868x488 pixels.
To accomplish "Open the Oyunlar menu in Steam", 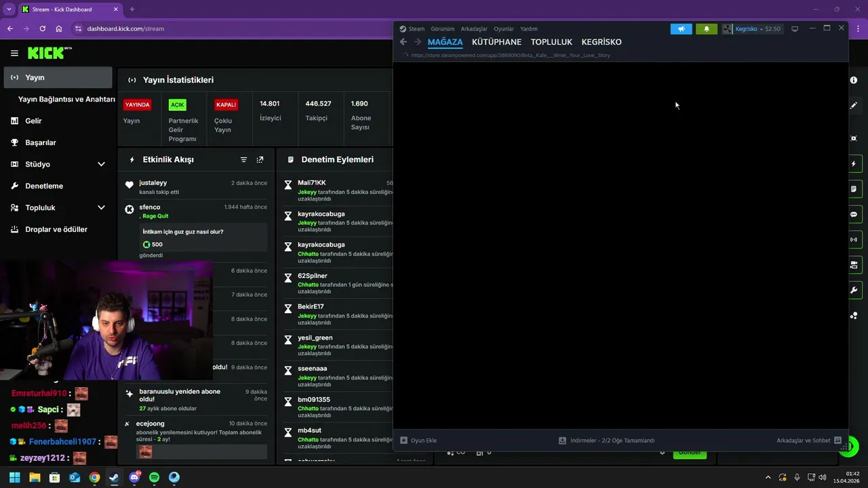I will tap(504, 29).
